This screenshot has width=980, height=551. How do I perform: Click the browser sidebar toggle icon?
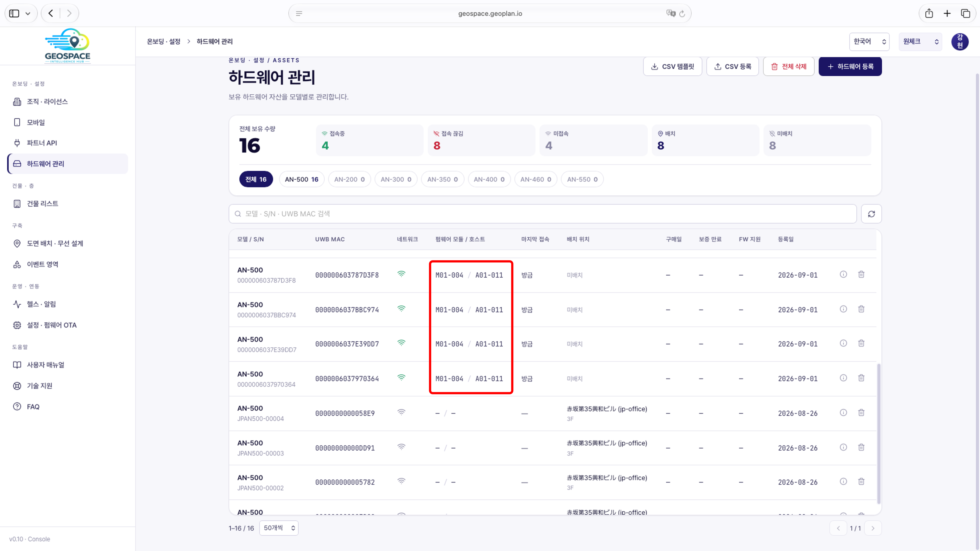[x=14, y=14]
